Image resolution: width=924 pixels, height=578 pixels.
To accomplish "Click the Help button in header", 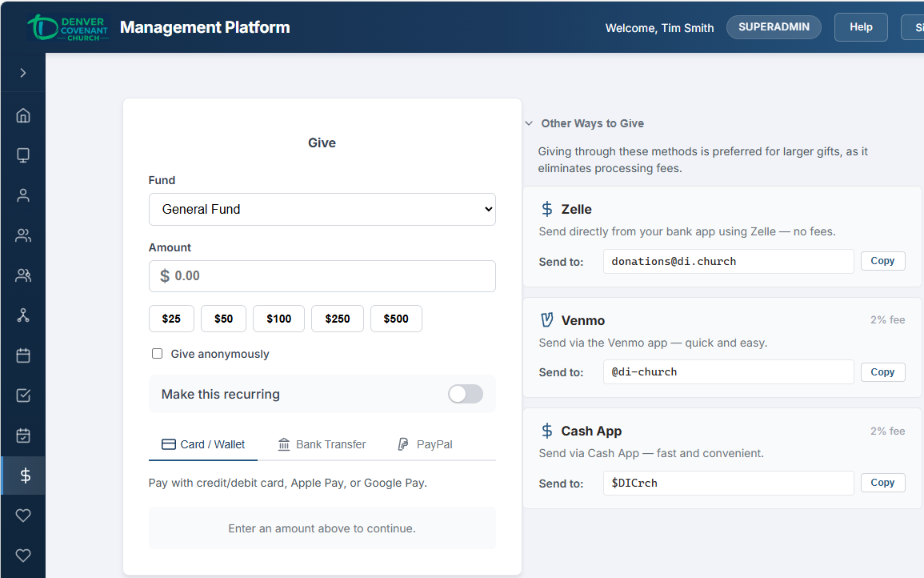I will (x=861, y=27).
